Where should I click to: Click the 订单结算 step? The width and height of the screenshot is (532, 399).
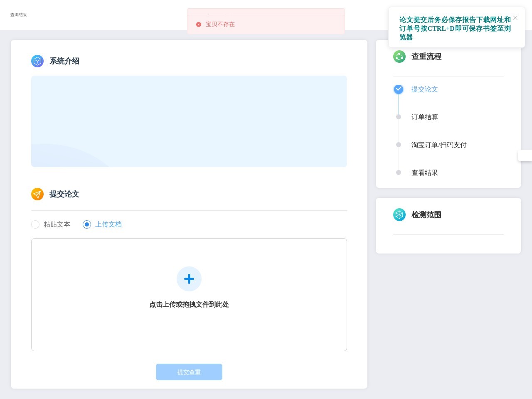[x=425, y=117]
